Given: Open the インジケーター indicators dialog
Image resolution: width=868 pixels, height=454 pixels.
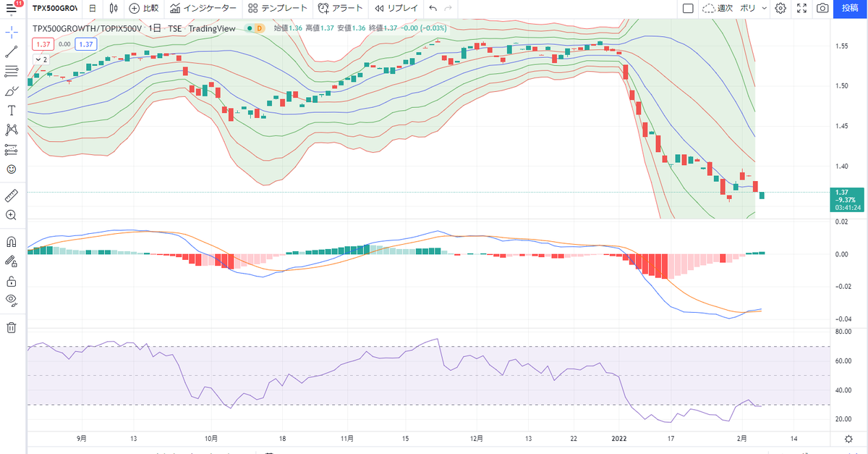Looking at the screenshot, I should [204, 9].
